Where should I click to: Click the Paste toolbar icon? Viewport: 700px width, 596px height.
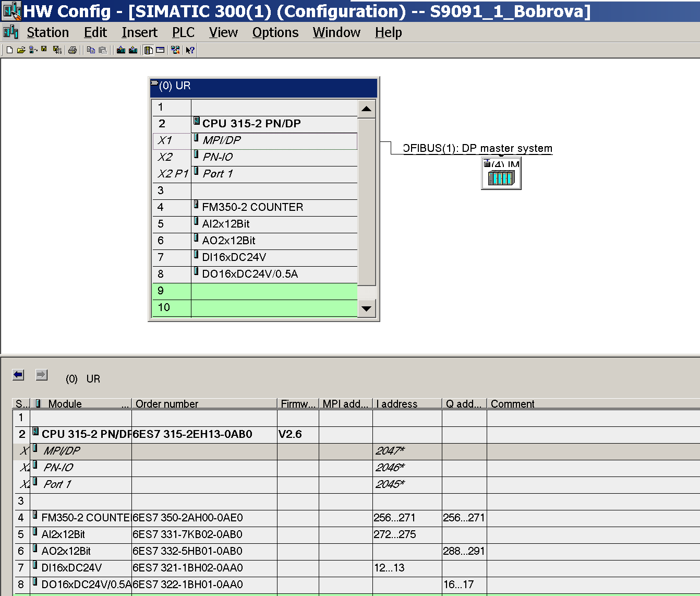[103, 50]
